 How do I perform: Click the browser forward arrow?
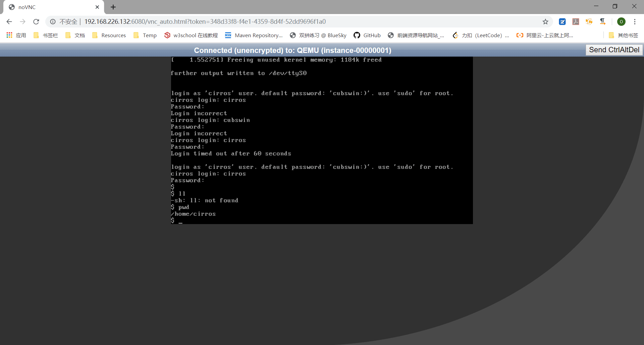tap(22, 22)
